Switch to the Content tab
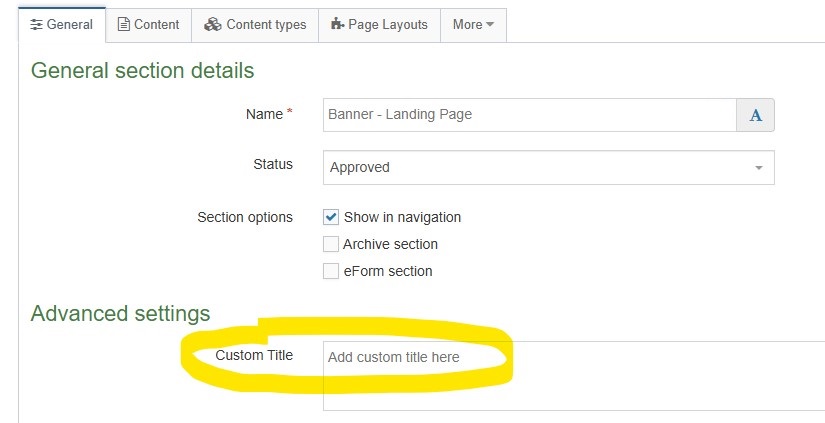 [148, 25]
